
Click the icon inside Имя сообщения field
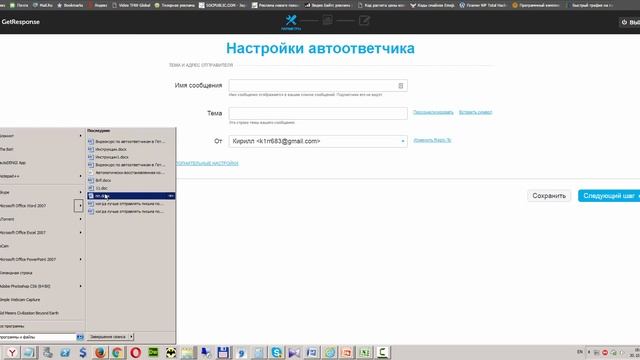pos(400,86)
